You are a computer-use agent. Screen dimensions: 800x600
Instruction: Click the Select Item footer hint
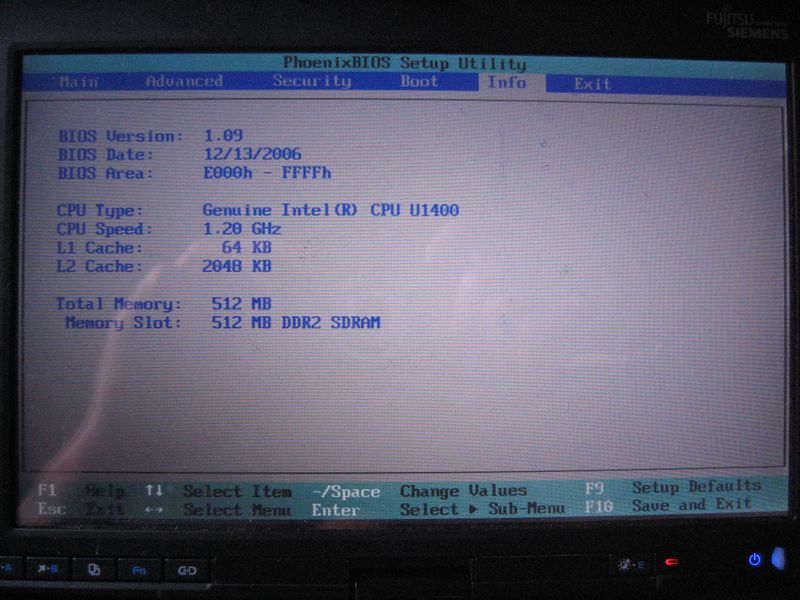pyautogui.click(x=237, y=491)
